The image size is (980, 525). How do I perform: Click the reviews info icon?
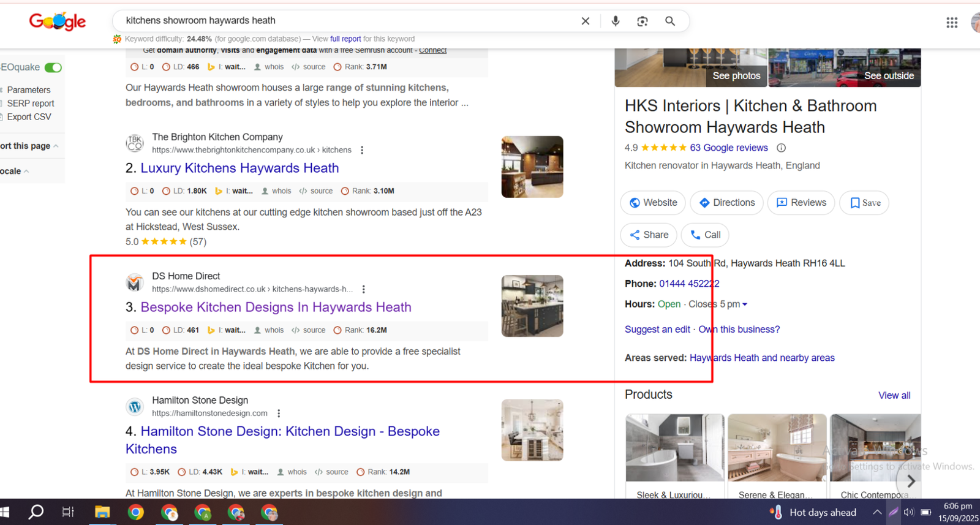tap(781, 148)
